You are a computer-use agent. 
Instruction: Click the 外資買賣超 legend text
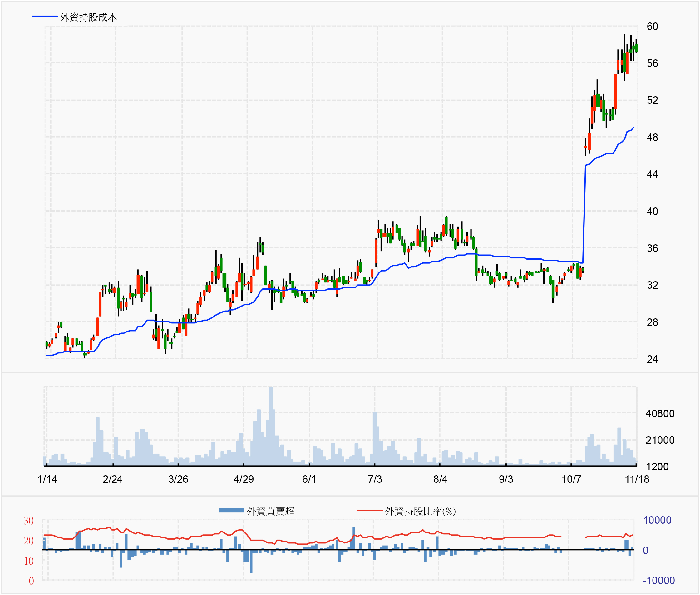tap(271, 511)
